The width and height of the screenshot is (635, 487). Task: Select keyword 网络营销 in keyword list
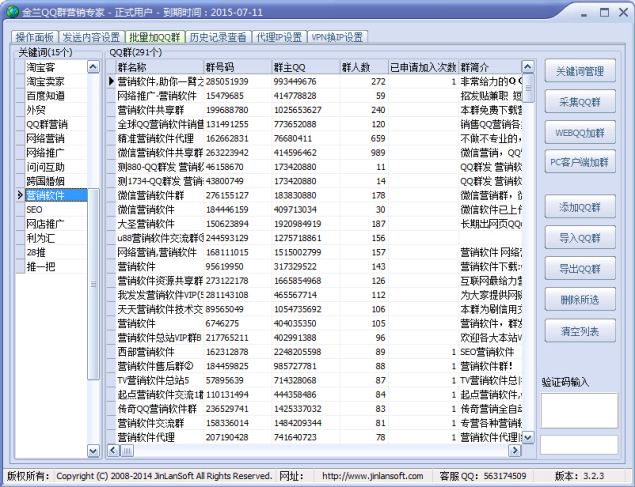pyautogui.click(x=56, y=138)
